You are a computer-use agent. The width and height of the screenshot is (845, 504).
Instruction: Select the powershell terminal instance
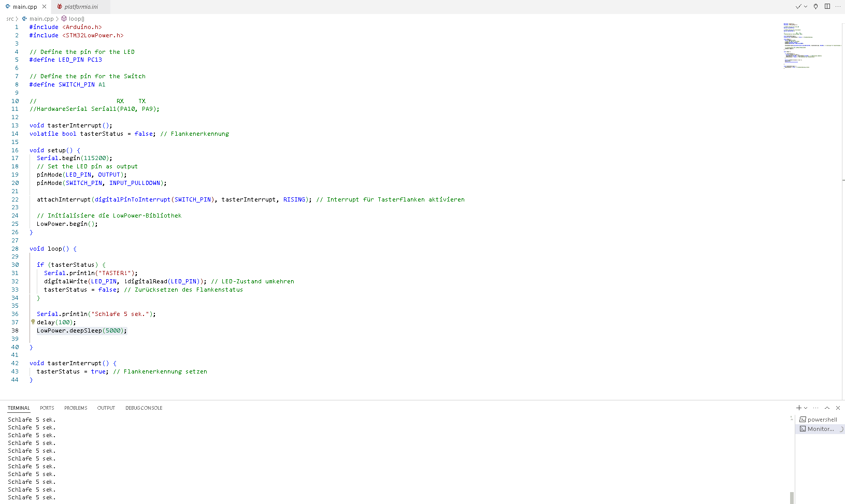tap(822, 420)
